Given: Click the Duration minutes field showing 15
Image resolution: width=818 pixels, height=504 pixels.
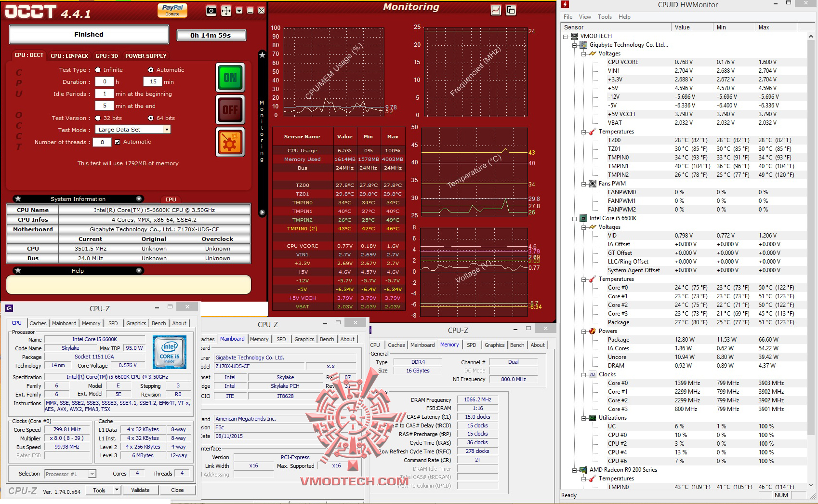Looking at the screenshot, I should [153, 82].
